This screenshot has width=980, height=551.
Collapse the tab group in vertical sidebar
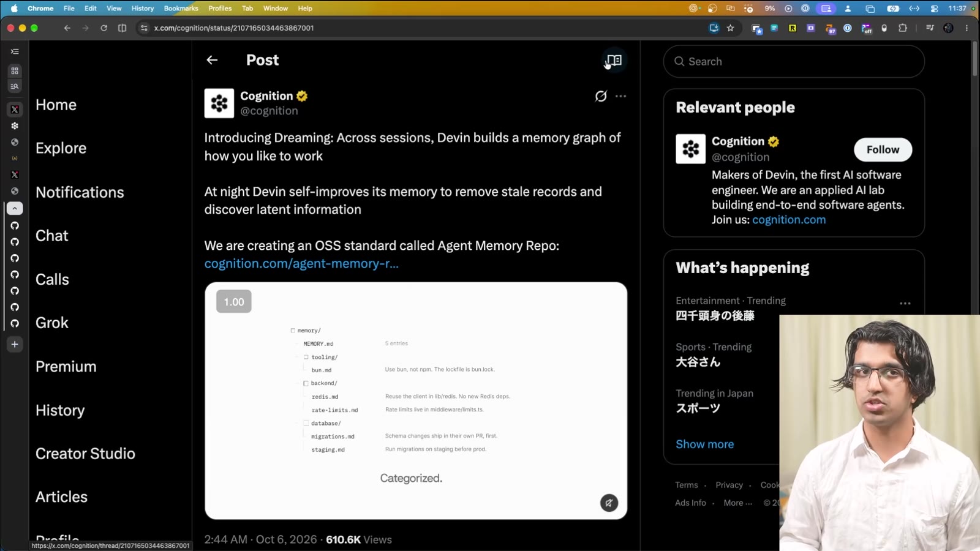point(15,209)
